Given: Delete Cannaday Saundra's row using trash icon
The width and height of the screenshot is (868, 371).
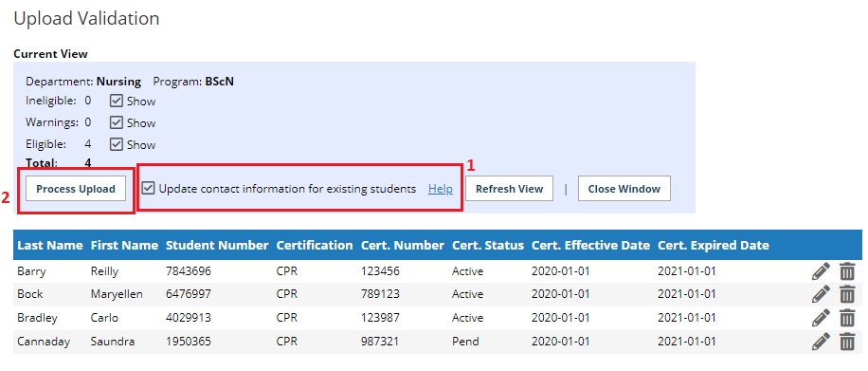Looking at the screenshot, I should (847, 342).
